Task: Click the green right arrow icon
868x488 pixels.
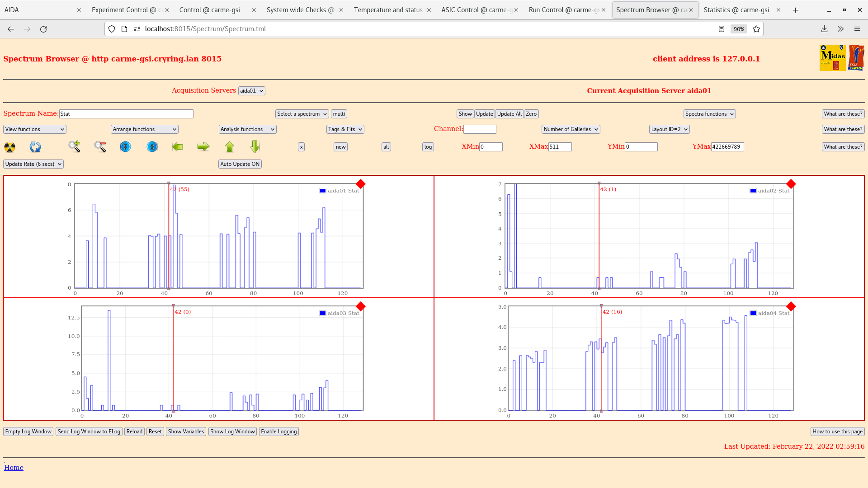Action: coord(203,146)
